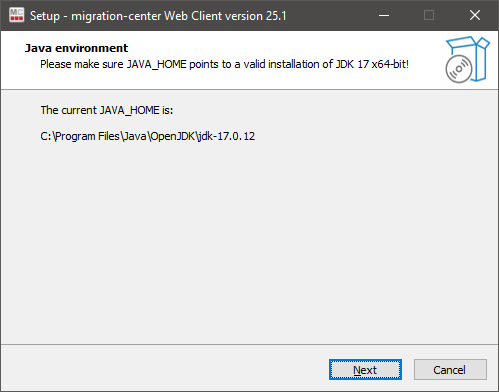The width and height of the screenshot is (499, 392).
Task: Click the greyed-out maximize button
Action: pos(429,15)
